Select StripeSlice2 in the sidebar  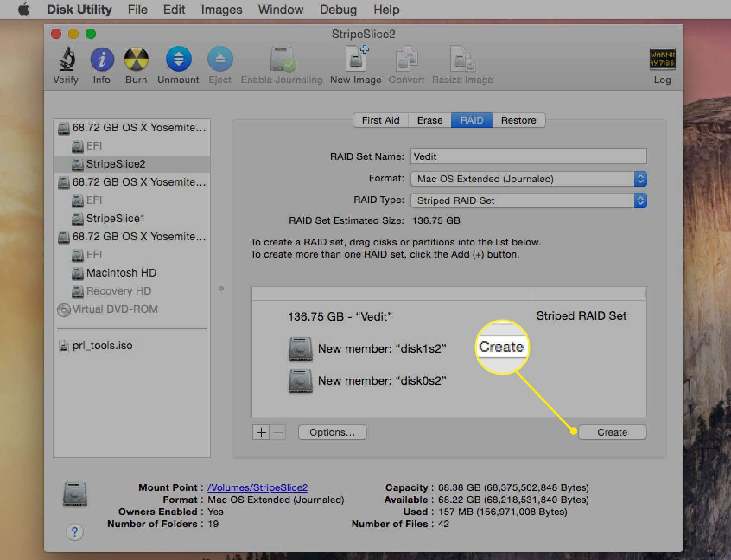coord(132,164)
